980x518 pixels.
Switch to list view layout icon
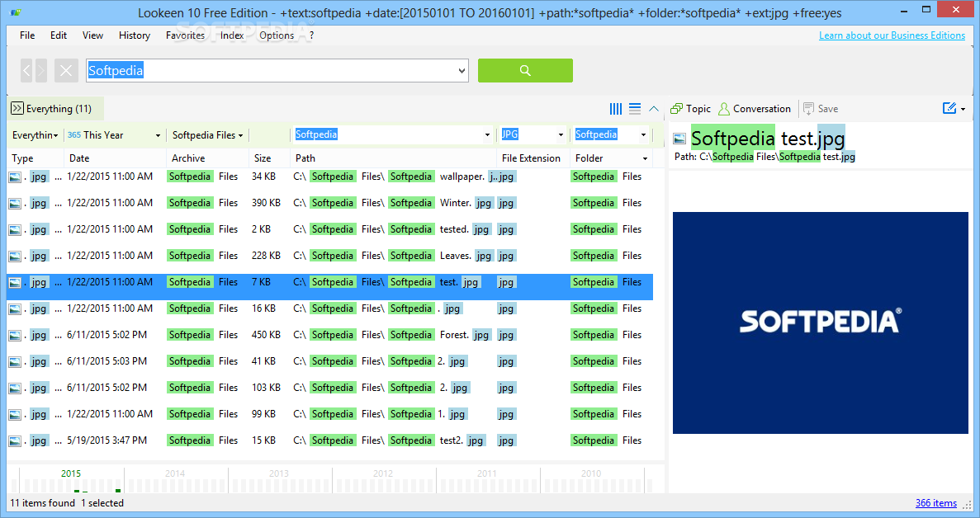(634, 109)
